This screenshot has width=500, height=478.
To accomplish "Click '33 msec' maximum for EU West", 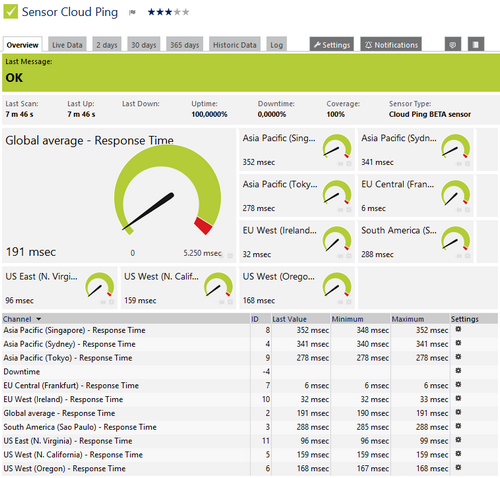I will (434, 399).
